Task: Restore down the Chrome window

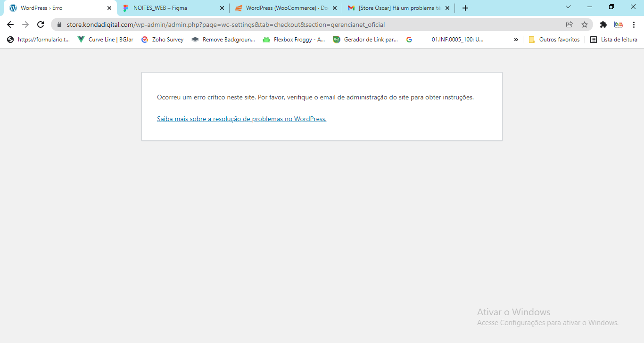Action: 611,7
